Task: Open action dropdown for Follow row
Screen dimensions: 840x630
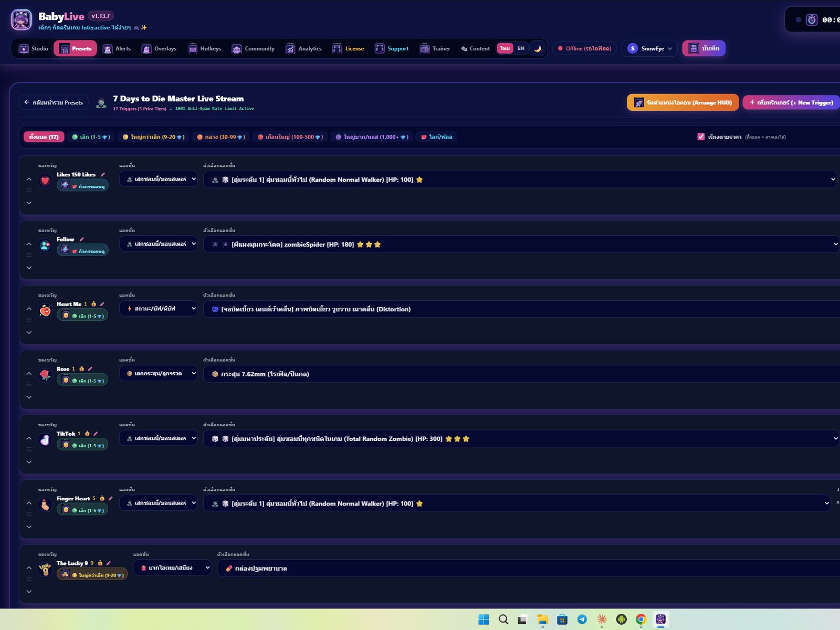Action: pos(159,244)
